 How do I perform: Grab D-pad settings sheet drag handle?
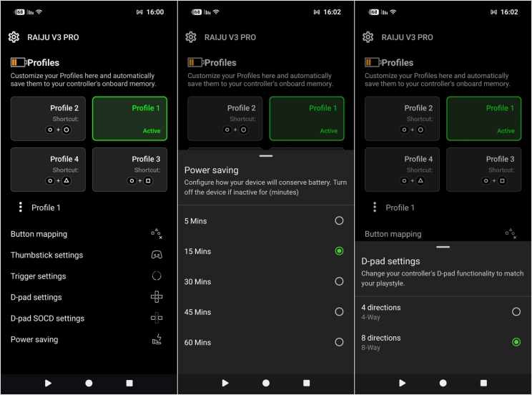click(x=443, y=247)
